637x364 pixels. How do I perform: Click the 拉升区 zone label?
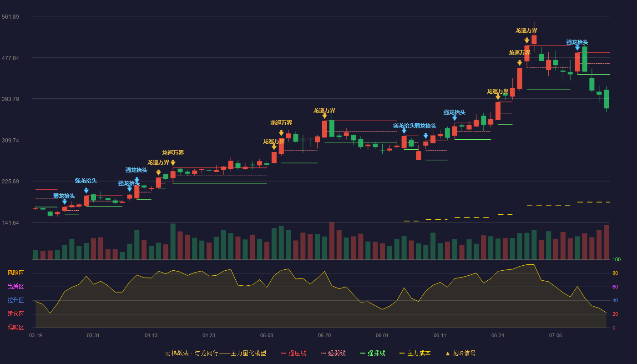(x=15, y=300)
